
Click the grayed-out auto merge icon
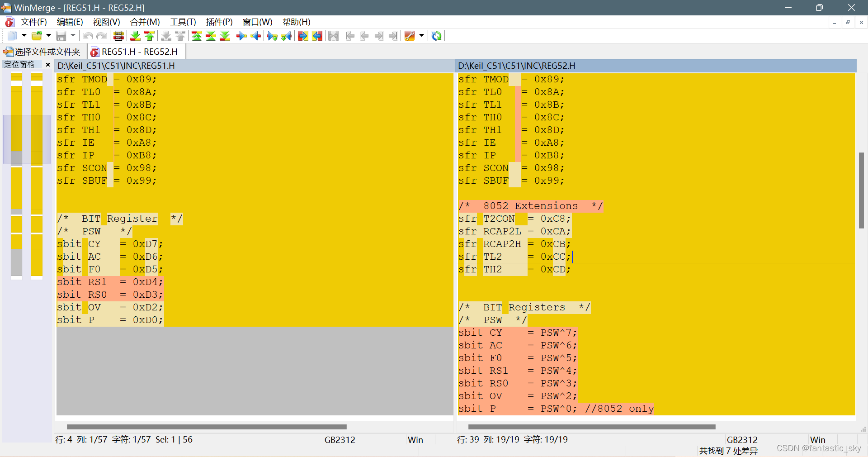334,36
